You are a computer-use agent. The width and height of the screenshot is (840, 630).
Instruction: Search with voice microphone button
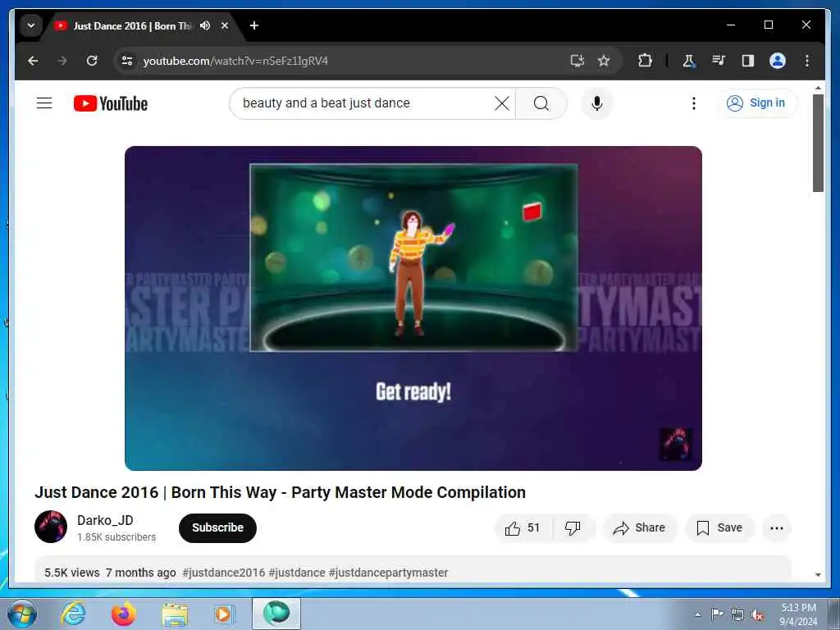click(x=597, y=103)
